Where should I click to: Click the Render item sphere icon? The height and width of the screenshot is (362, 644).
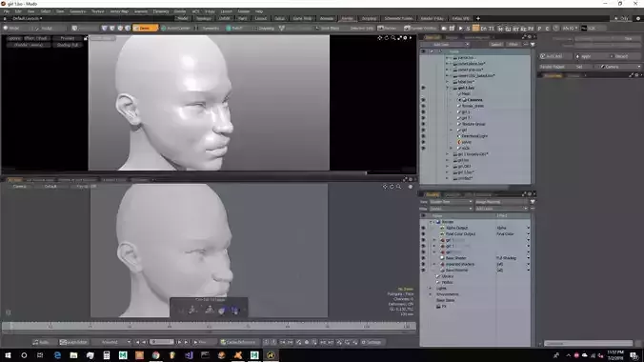coord(438,222)
